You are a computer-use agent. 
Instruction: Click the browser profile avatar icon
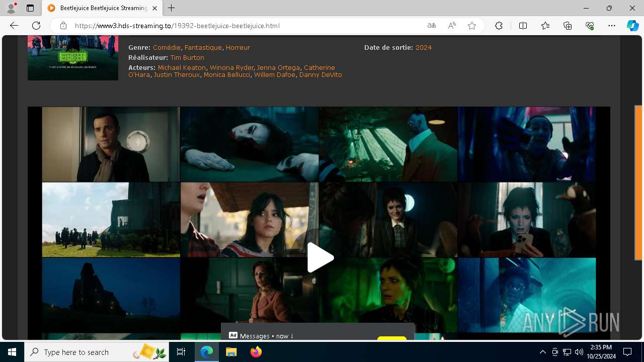(x=11, y=8)
